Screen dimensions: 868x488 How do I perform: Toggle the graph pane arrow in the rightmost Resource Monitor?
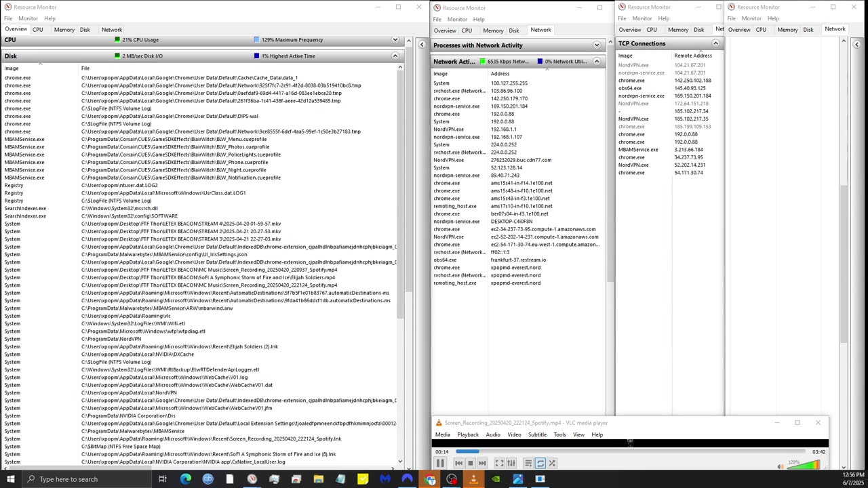click(x=856, y=45)
